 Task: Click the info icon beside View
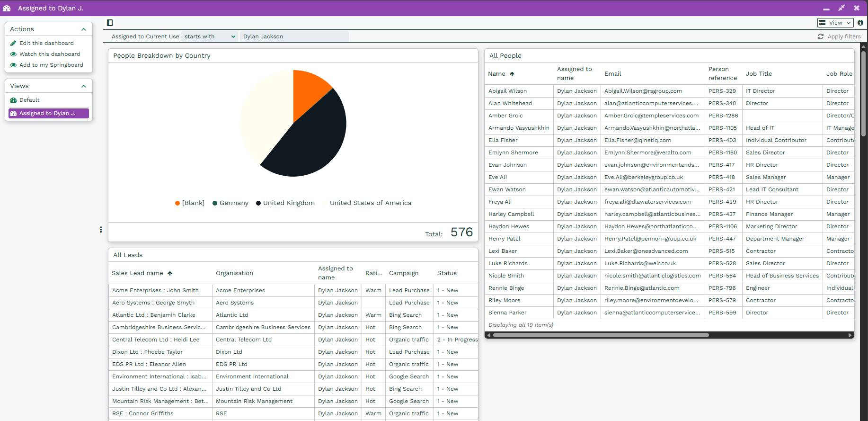(860, 23)
